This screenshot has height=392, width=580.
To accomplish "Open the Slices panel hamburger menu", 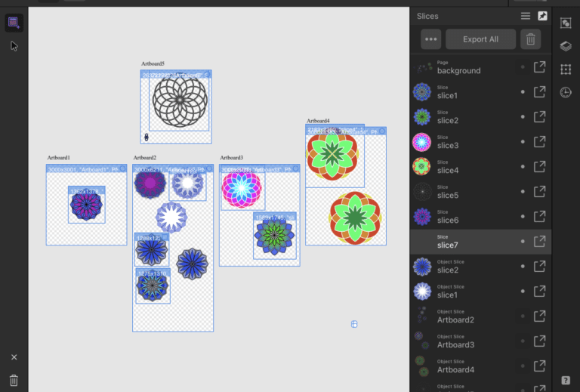I will (x=526, y=16).
